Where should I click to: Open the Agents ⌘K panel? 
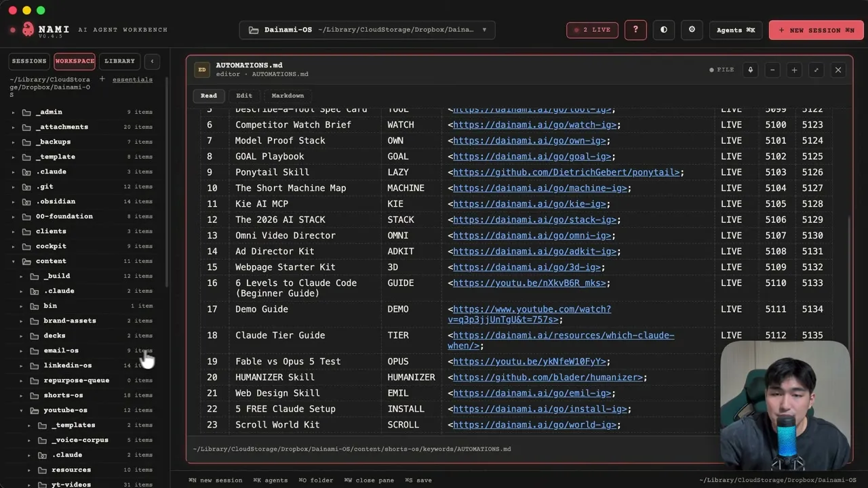tap(736, 30)
